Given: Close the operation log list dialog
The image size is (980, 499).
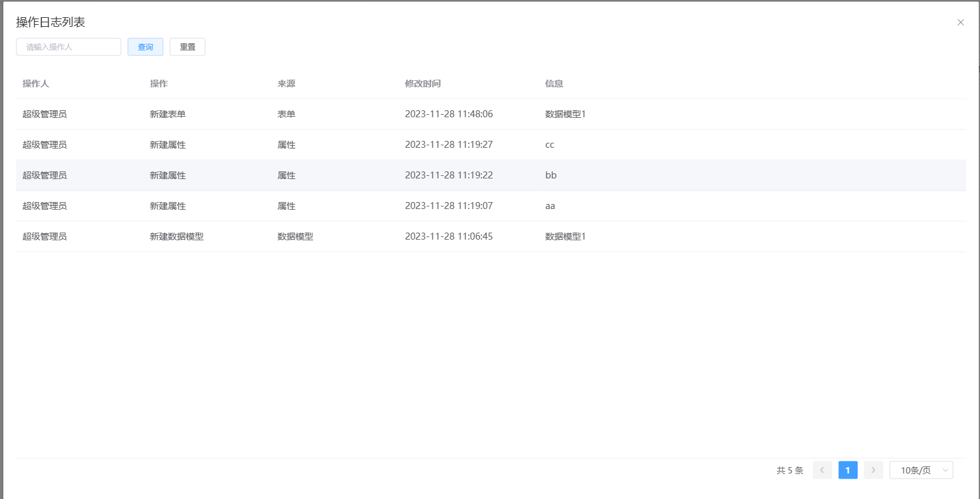Looking at the screenshot, I should 960,22.
